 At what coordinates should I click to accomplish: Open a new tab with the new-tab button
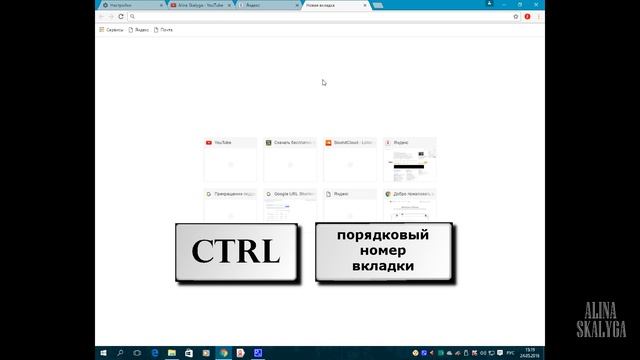pyautogui.click(x=378, y=5)
